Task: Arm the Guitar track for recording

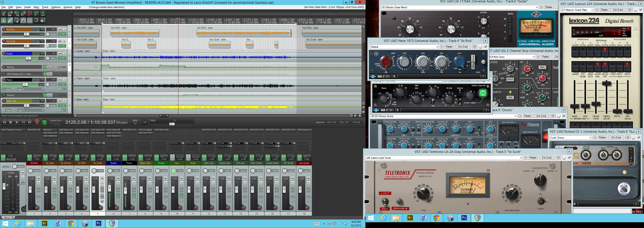Action: coord(4,53)
